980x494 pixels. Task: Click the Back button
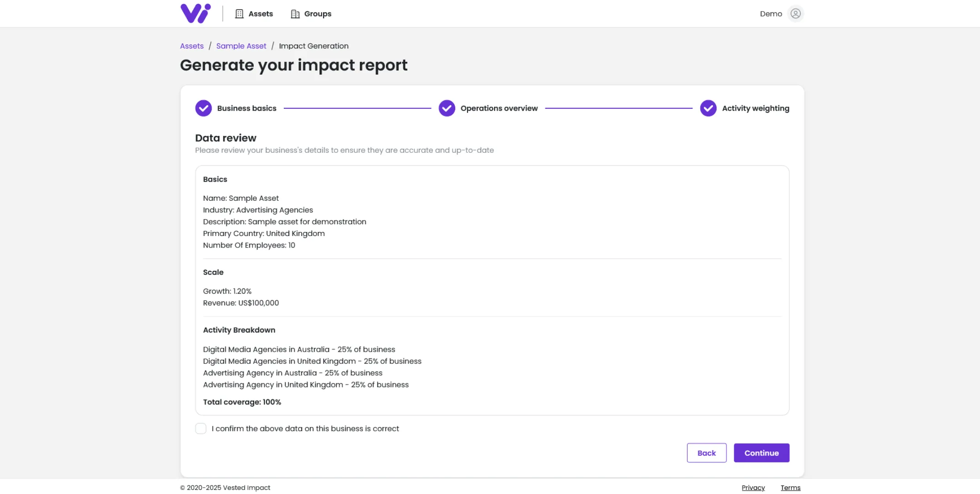coord(707,452)
